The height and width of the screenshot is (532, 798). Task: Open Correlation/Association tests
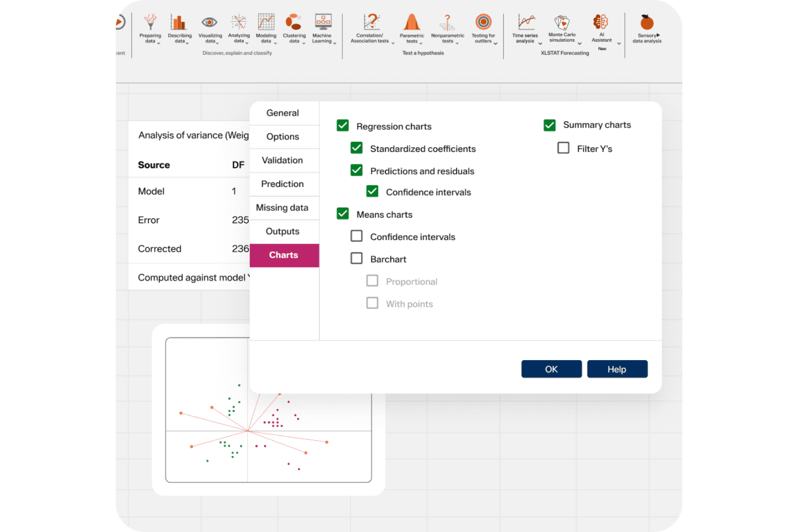pyautogui.click(x=371, y=29)
